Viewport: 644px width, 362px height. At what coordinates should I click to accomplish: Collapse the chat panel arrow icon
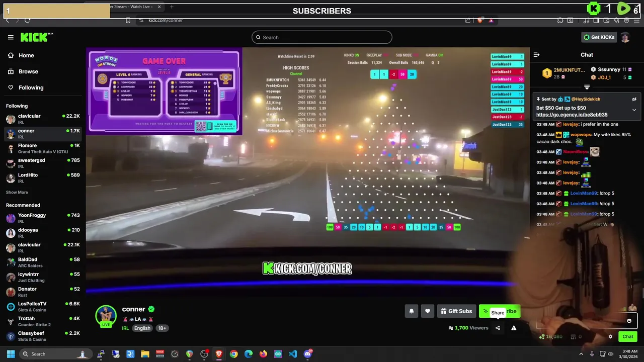click(536, 55)
